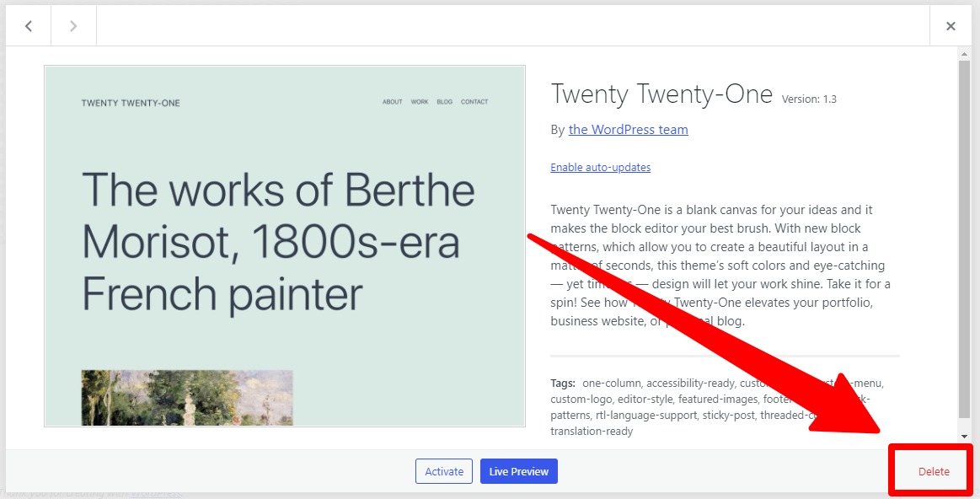The image size is (980, 499).
Task: Activate the Twenty Twenty-One theme
Action: point(444,471)
